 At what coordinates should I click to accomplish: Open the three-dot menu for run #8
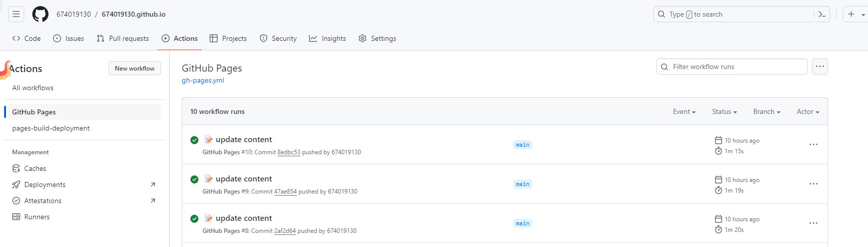(813, 223)
